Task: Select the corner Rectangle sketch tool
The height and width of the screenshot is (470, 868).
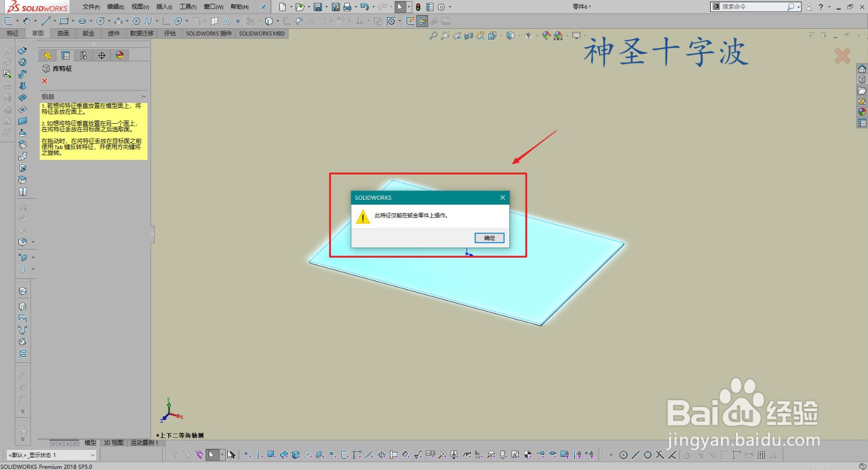Action: [64, 21]
